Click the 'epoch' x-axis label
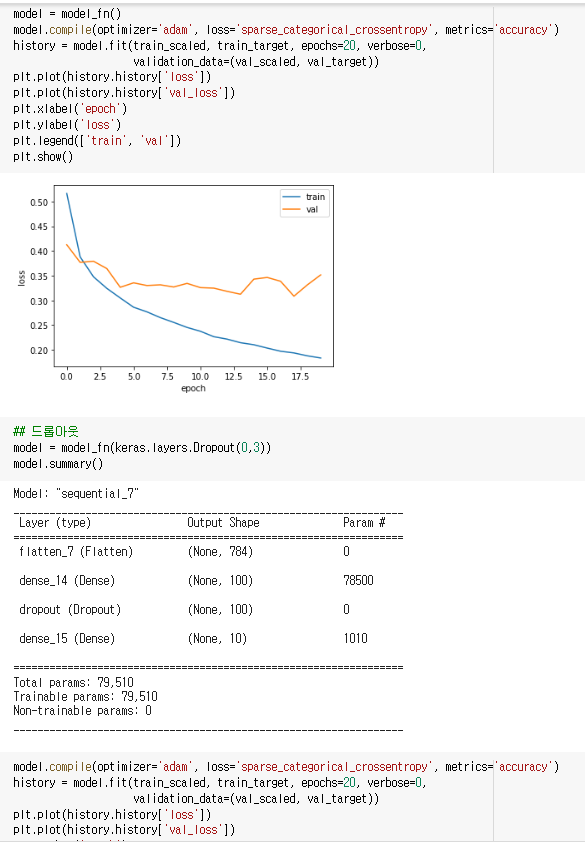The height and width of the screenshot is (843, 585). point(193,388)
